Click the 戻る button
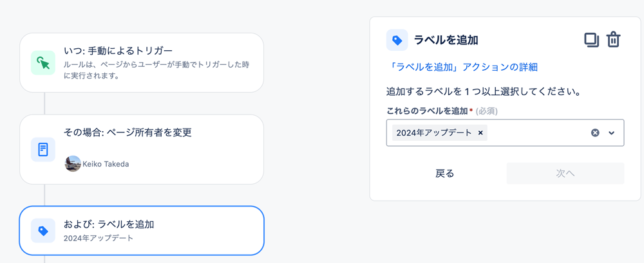The width and height of the screenshot is (644, 263). (x=445, y=173)
